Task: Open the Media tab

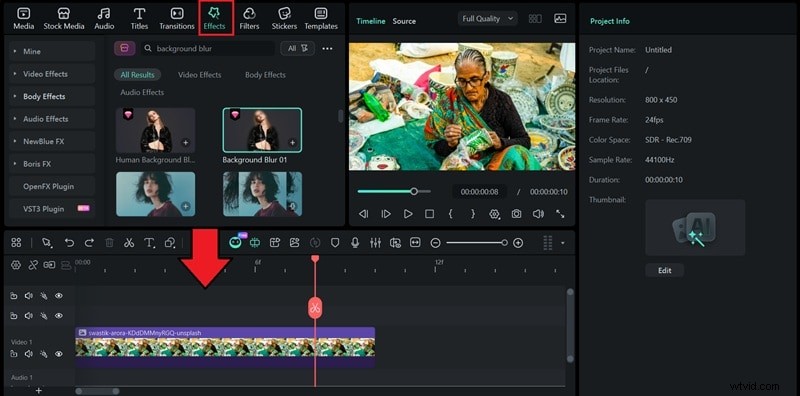Action: [x=23, y=19]
